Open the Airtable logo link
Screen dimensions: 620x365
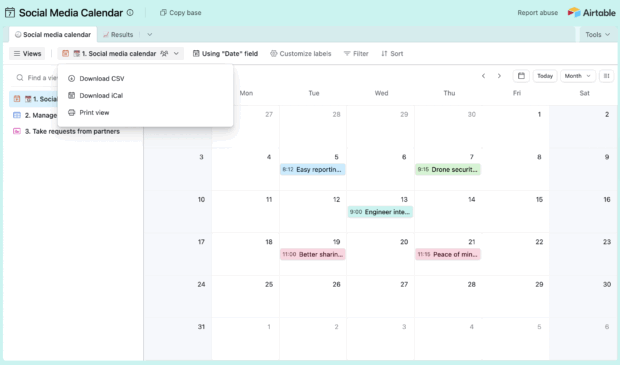tap(592, 13)
